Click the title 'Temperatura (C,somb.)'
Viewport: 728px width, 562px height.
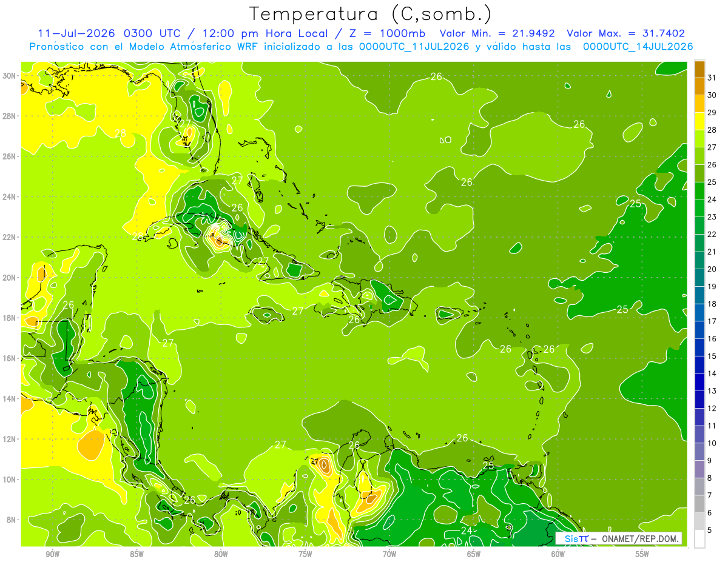tap(370, 15)
